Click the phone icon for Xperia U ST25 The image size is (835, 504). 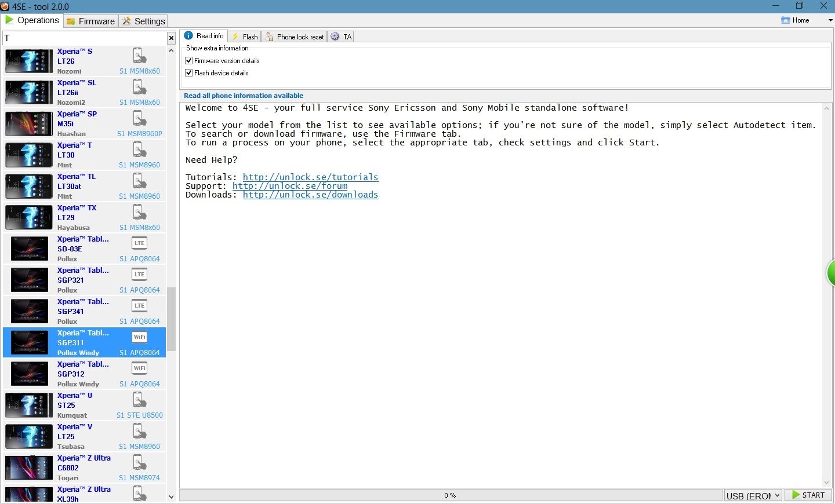[x=140, y=400]
